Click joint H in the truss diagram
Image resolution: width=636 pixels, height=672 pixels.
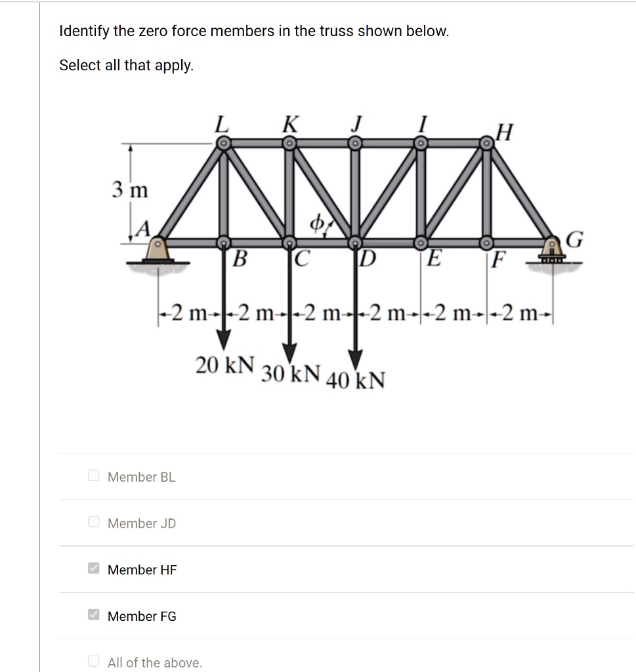(486, 142)
